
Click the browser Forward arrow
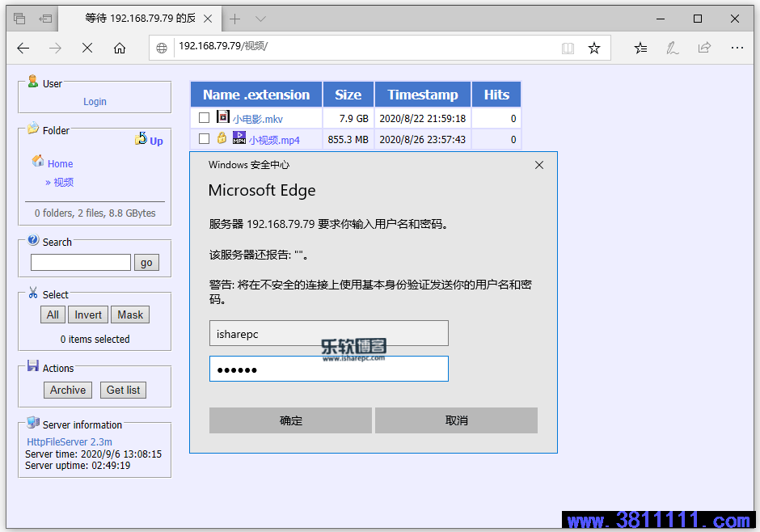[x=55, y=48]
